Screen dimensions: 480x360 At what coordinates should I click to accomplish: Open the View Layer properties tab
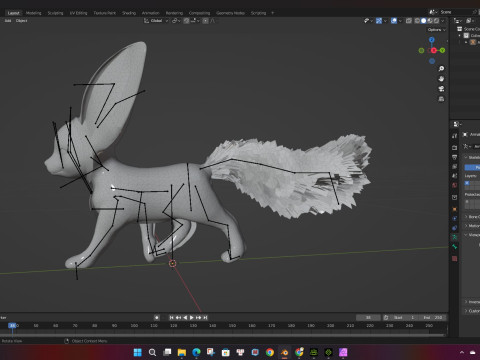point(455,166)
